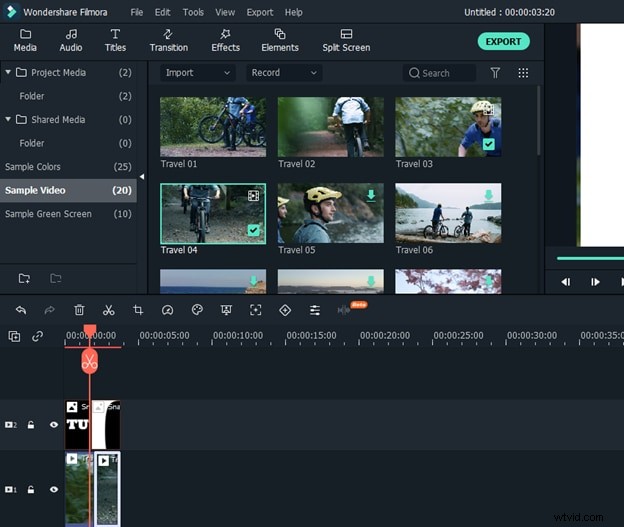
Task: Select Sample Green Screen in the sidebar
Action: click(48, 214)
